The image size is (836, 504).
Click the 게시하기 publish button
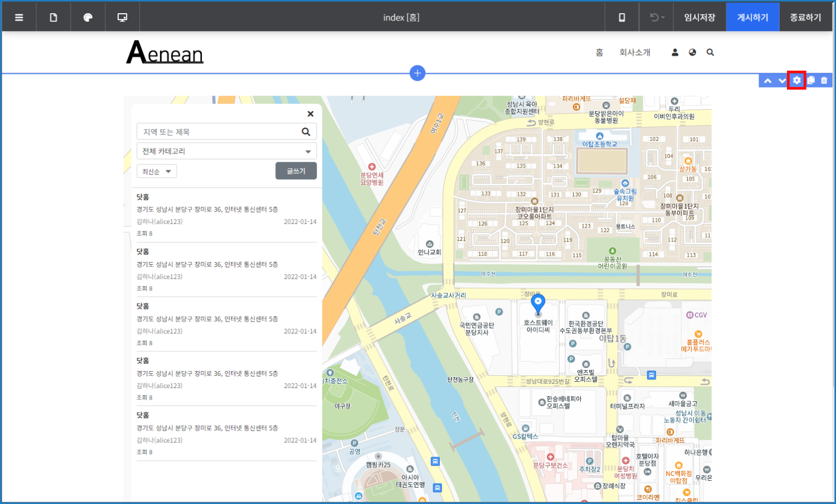pos(752,17)
